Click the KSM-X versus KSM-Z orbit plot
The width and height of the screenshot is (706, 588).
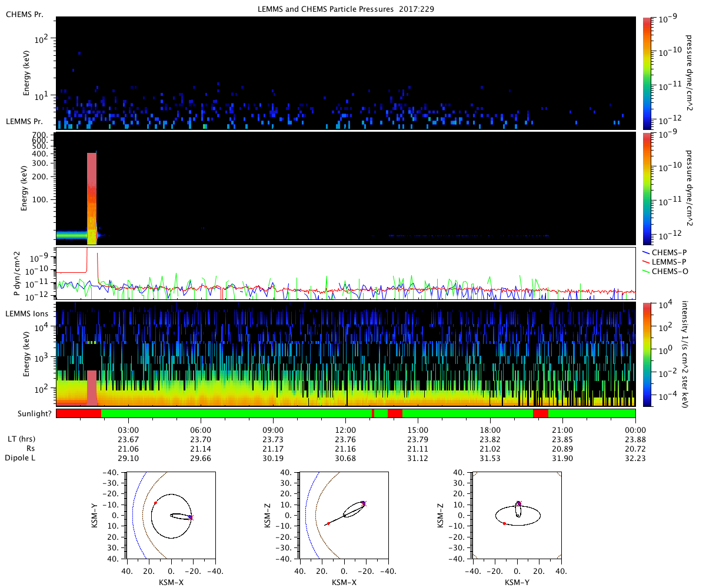[x=344, y=514]
